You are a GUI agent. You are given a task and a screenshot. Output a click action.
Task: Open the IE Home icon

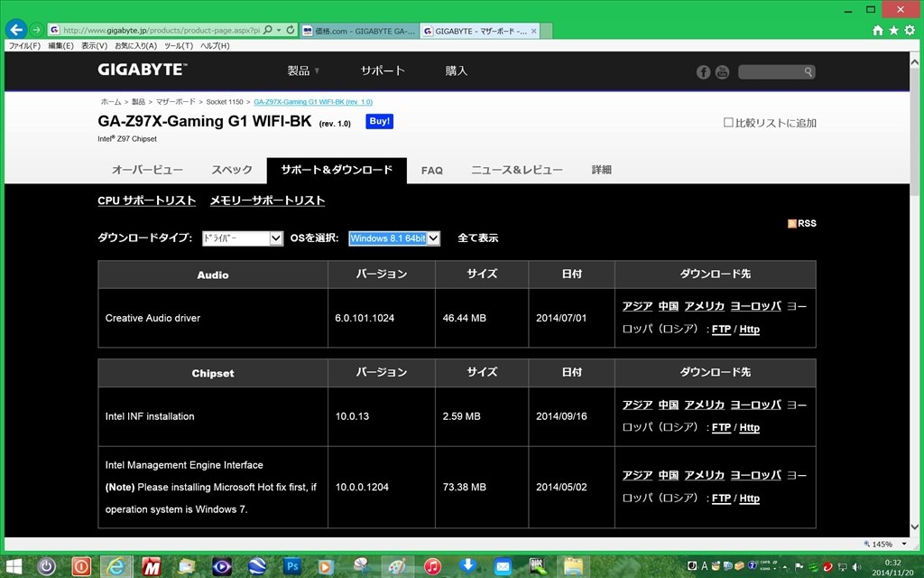[878, 30]
